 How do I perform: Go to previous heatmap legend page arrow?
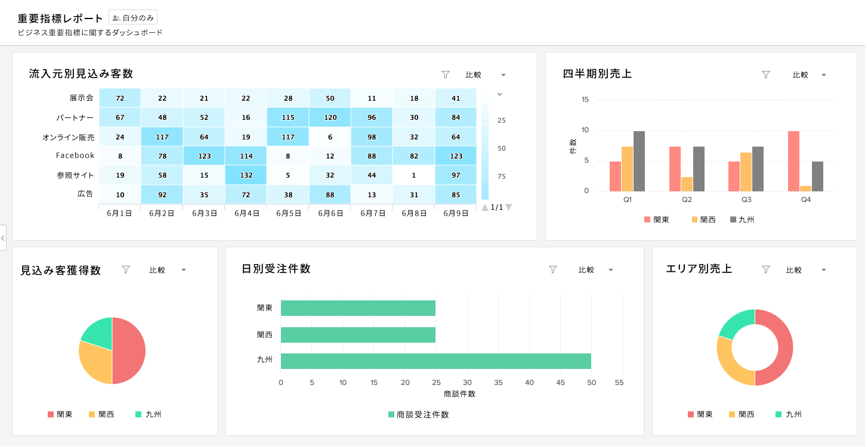(x=485, y=207)
